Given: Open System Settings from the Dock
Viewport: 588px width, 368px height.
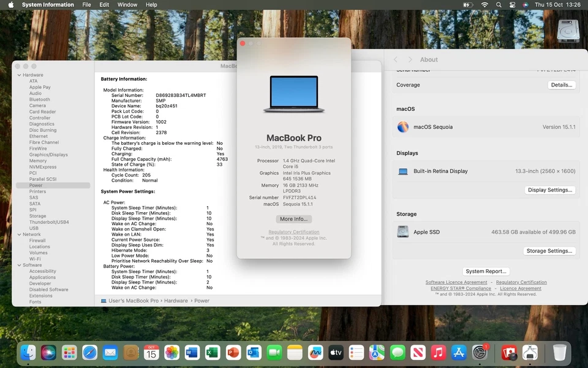Looking at the screenshot, I should 480,353.
